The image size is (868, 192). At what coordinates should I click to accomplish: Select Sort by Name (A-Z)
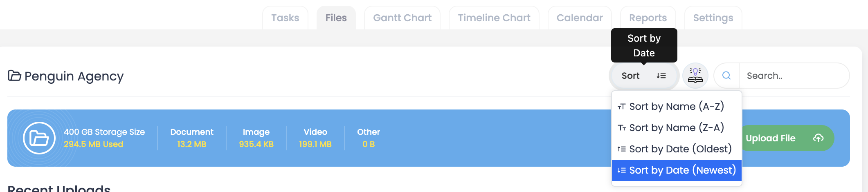point(676,107)
